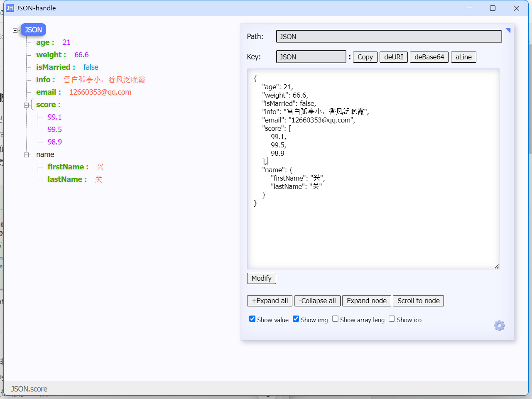The image size is (532, 399).
Task: Click the -Collapse all button
Action: (x=317, y=301)
